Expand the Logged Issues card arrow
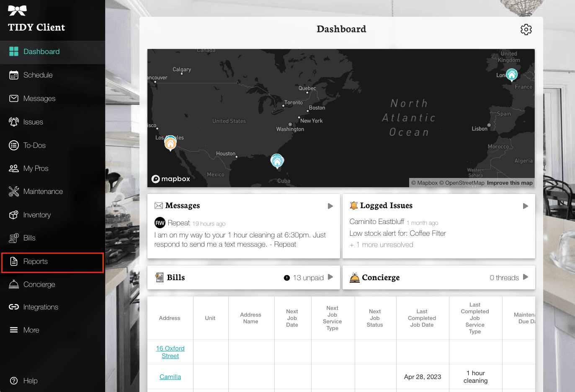The height and width of the screenshot is (392, 575). click(x=525, y=206)
